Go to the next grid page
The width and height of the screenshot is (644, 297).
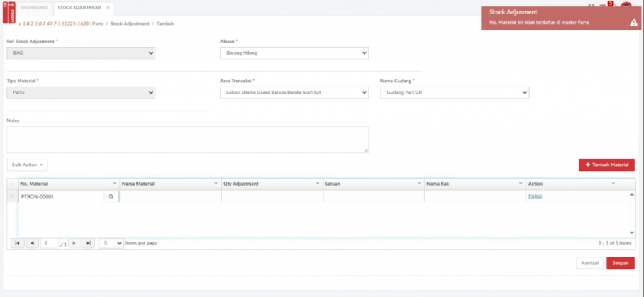pyautogui.click(x=74, y=243)
